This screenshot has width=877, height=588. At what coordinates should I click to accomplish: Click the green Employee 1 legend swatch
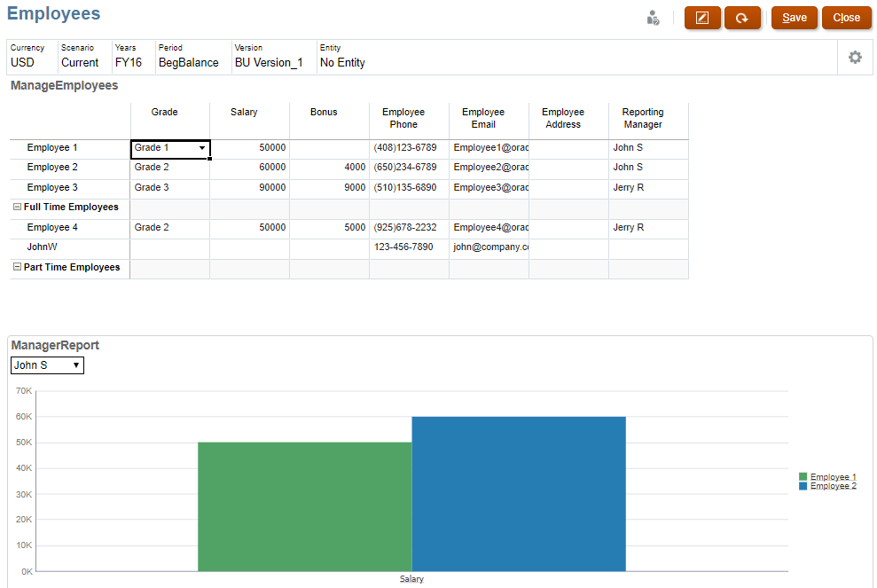803,477
